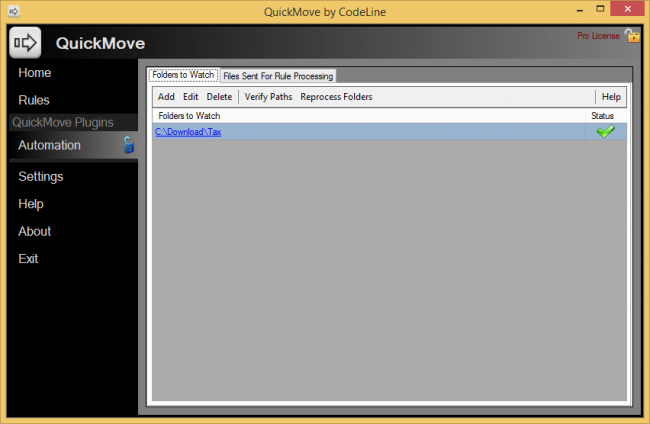Click the title bar application icon
The image size is (650, 424).
[x=14, y=11]
